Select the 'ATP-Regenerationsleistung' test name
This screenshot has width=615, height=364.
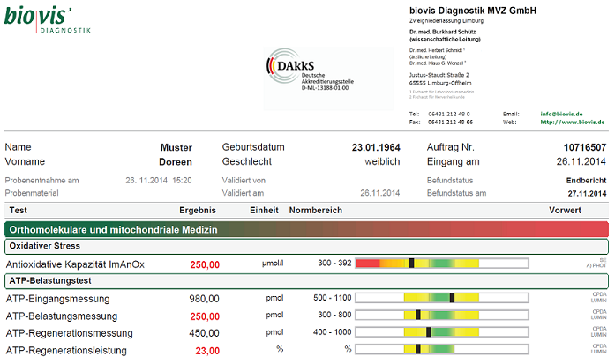point(66,350)
